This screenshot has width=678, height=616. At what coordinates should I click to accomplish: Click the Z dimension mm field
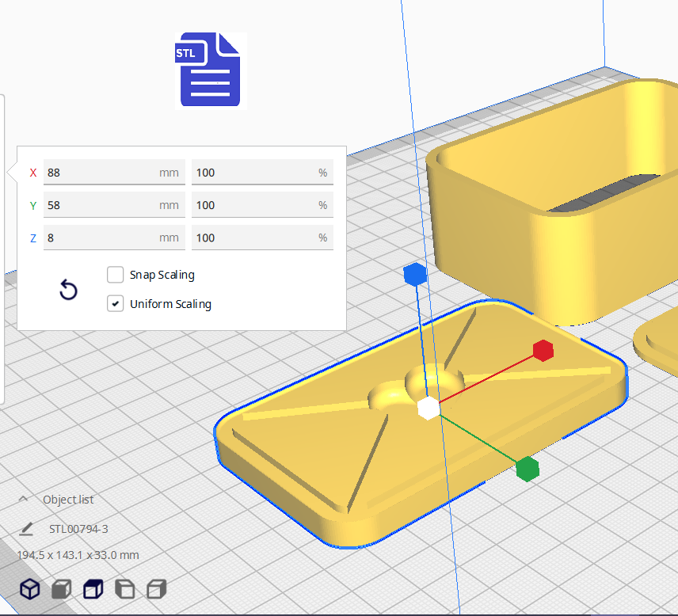tap(113, 238)
